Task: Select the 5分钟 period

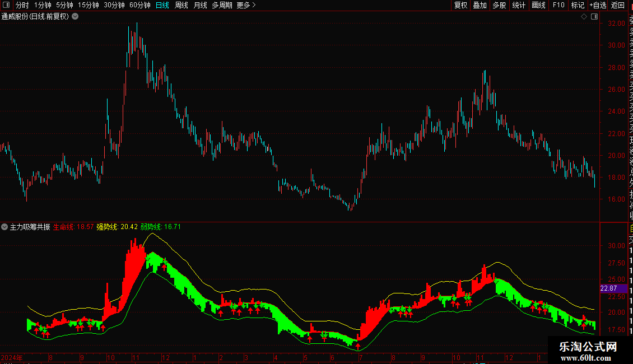Action: pos(64,5)
